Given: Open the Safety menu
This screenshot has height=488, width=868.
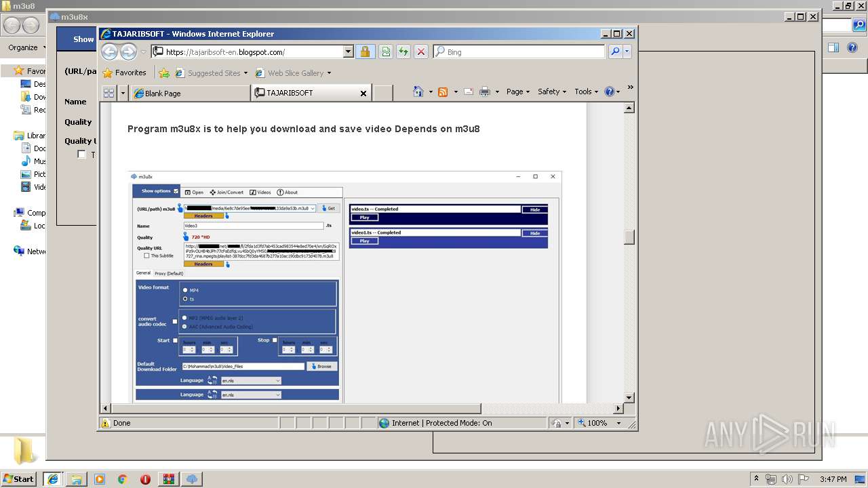Looking at the screenshot, I should click(x=551, y=91).
